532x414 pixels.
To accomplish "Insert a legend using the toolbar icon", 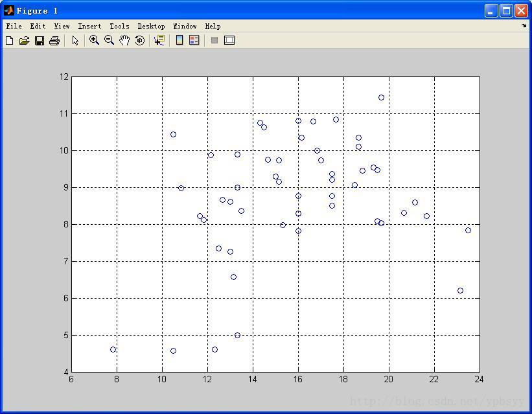I will click(194, 40).
